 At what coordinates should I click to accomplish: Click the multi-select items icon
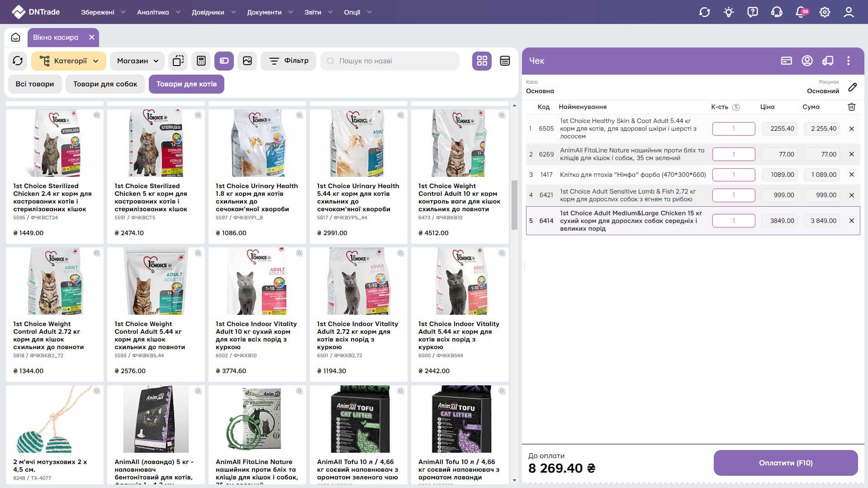pos(178,61)
